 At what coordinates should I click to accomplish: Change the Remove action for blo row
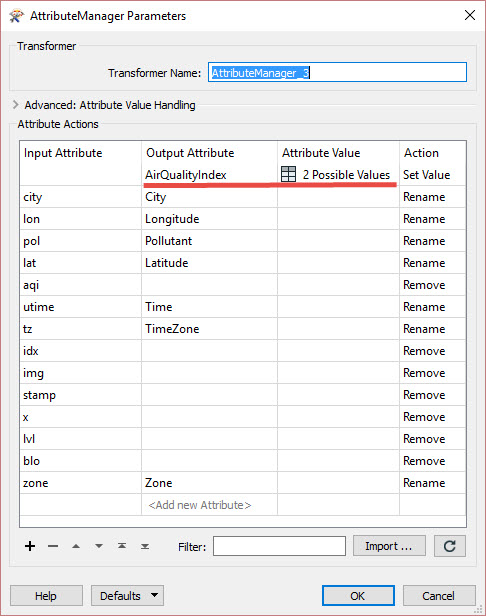click(x=433, y=460)
